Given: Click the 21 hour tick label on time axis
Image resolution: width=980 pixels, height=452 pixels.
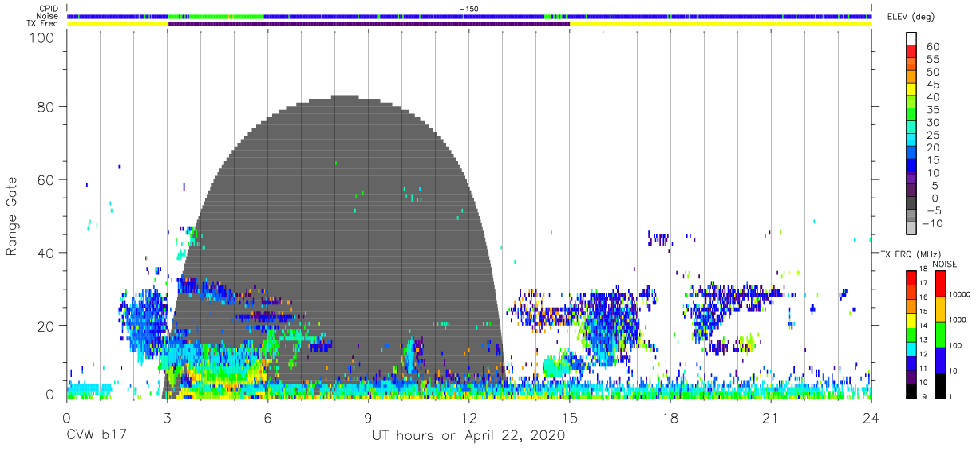Looking at the screenshot, I should pyautogui.click(x=771, y=418).
